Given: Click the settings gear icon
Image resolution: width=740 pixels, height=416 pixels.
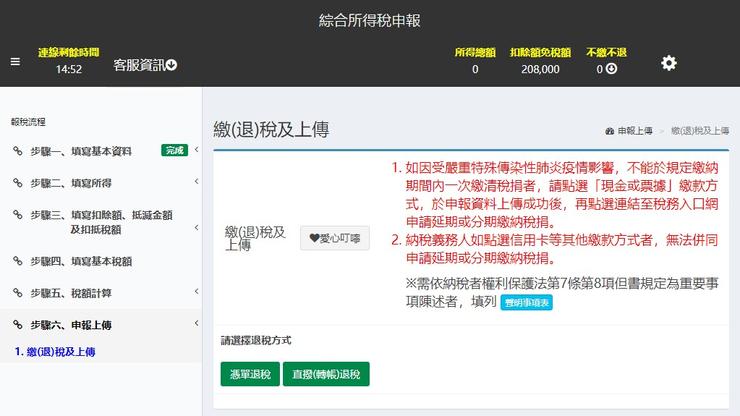Looking at the screenshot, I should tap(669, 63).
